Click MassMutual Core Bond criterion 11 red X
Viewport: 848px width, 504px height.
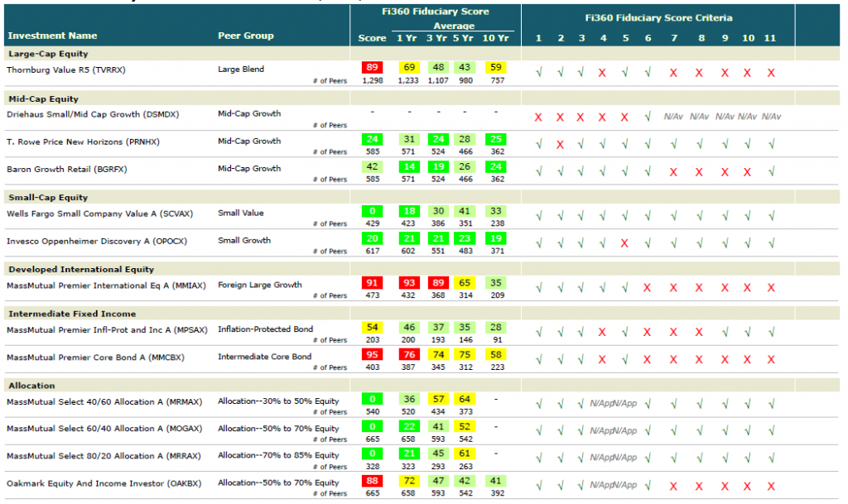point(771,360)
